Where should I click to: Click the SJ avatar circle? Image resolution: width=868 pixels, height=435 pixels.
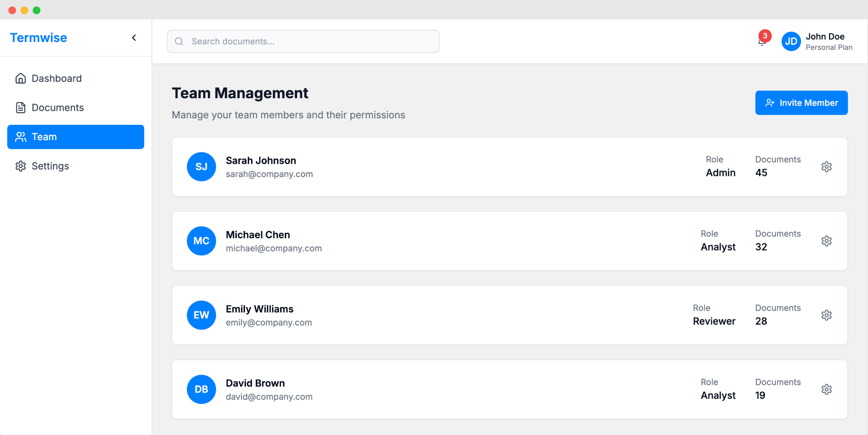[x=201, y=166]
